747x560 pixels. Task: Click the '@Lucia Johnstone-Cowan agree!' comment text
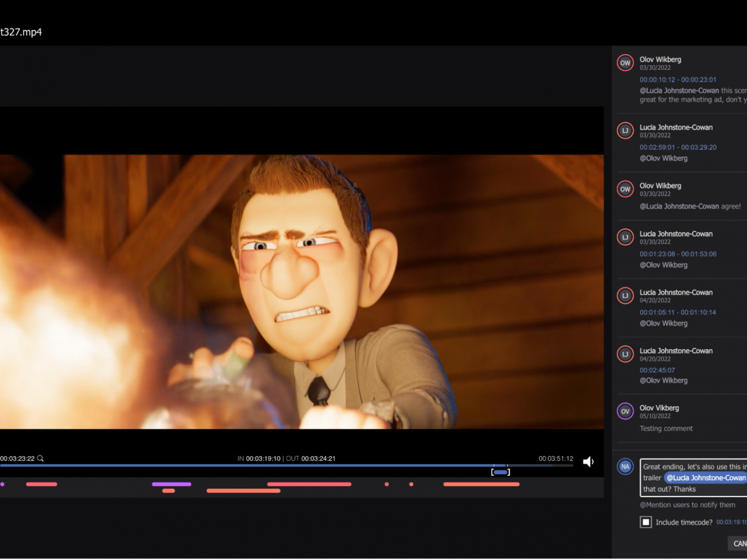(690, 207)
